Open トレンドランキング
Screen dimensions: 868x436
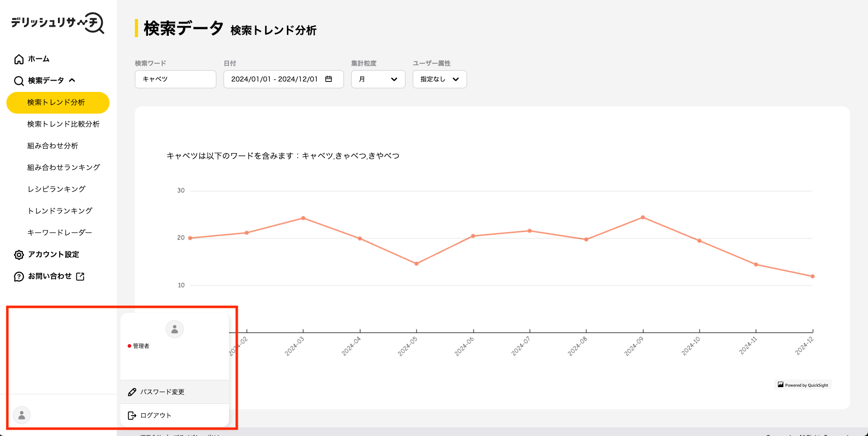[60, 211]
